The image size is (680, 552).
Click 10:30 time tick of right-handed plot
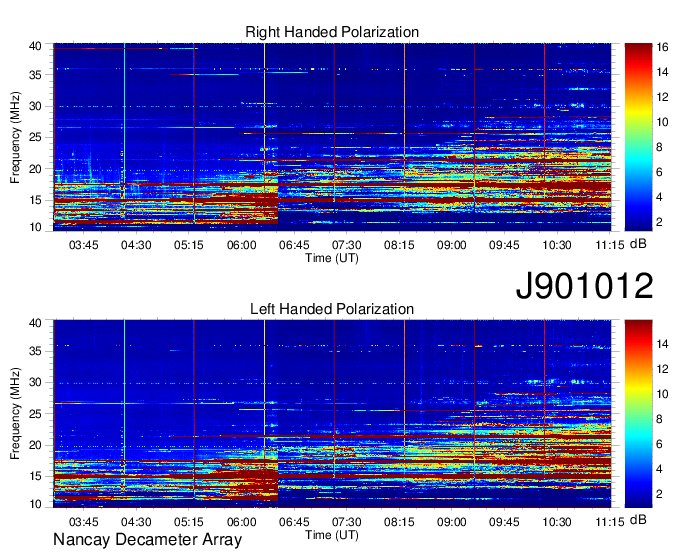(557, 245)
